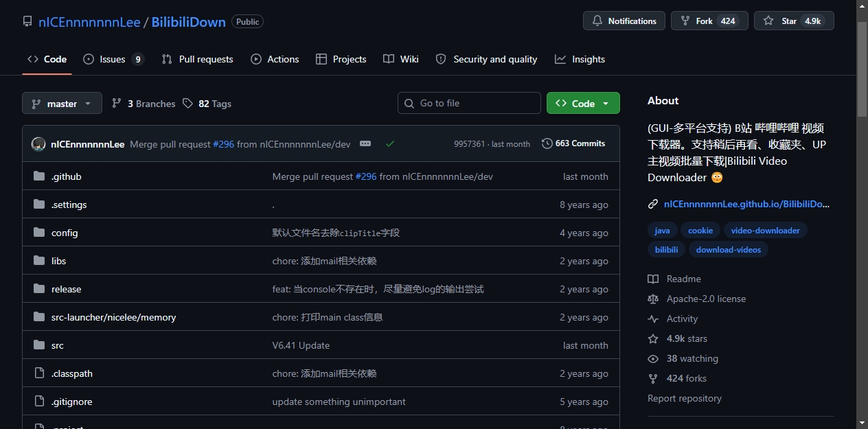The height and width of the screenshot is (429, 868).
Task: Click the fork icon in the Fork button
Action: tap(685, 21)
